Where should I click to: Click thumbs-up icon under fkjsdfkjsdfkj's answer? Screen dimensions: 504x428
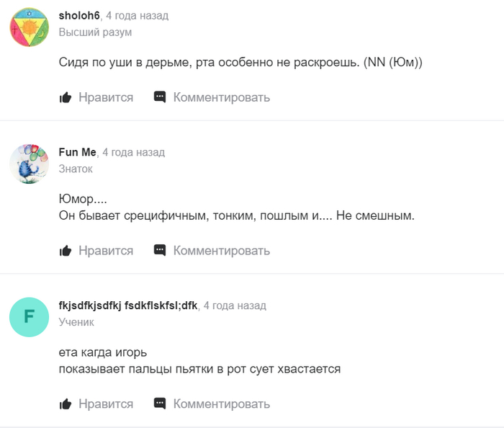point(66,404)
